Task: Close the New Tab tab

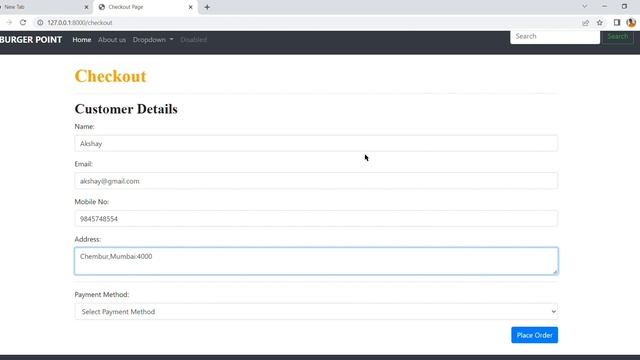Action: (86, 7)
